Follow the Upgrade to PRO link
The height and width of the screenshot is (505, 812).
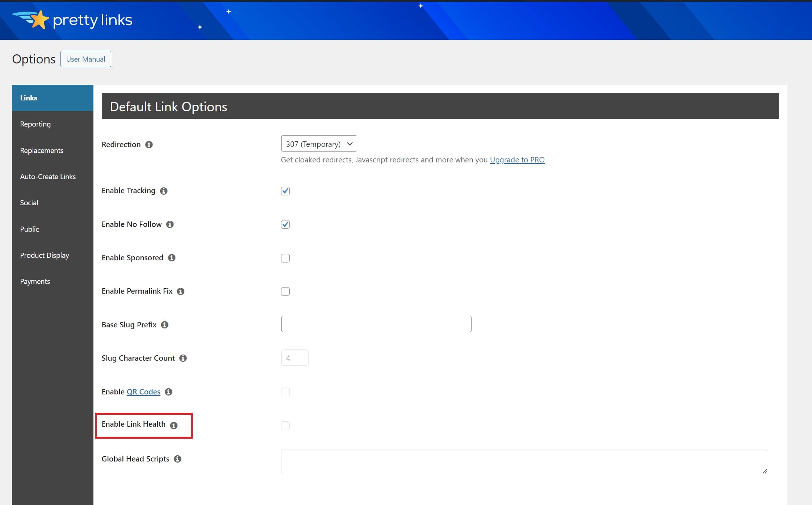(517, 160)
